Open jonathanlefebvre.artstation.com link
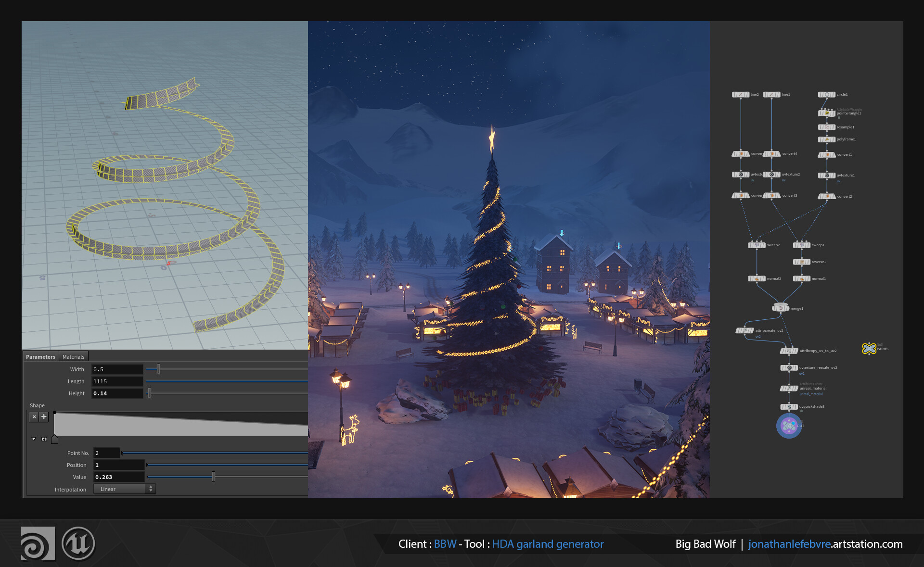 [825, 544]
